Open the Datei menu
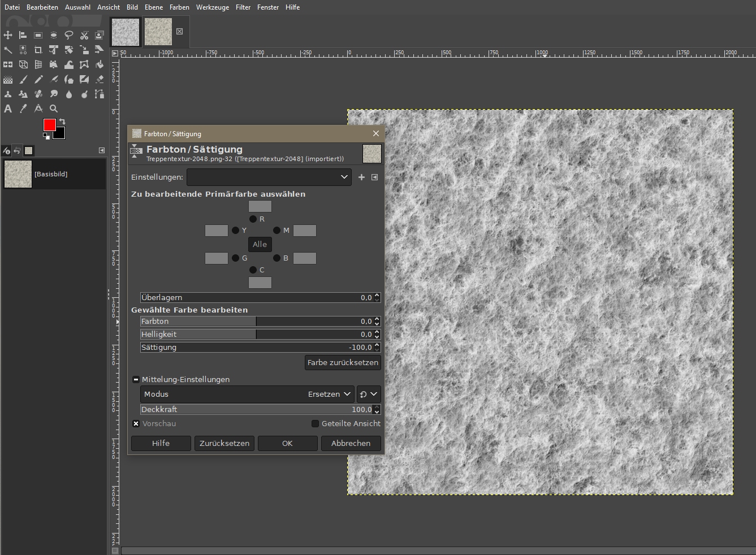Image resolution: width=756 pixels, height=555 pixels. [x=12, y=7]
